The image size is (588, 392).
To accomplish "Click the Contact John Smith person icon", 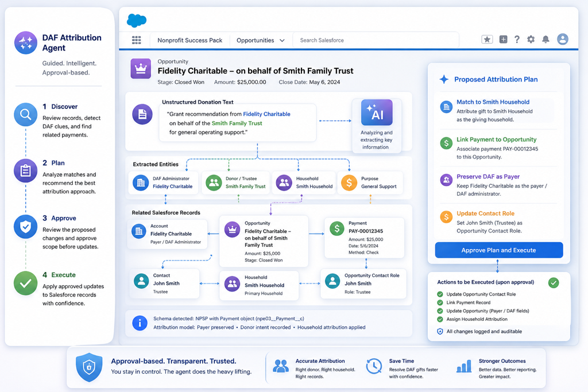I will click(x=141, y=281).
